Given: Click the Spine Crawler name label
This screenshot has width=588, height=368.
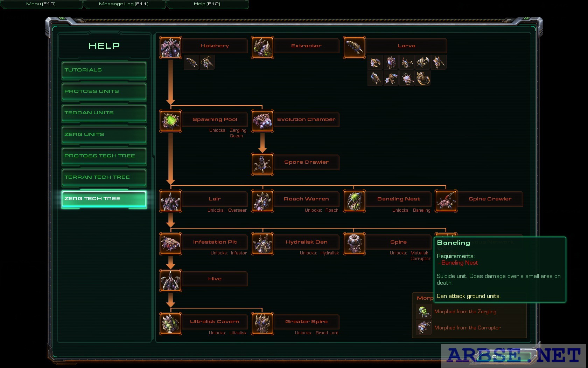Looking at the screenshot, I should click(490, 199).
